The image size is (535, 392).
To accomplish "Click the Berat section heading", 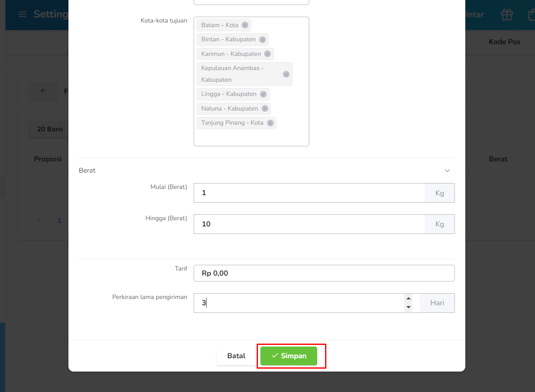I will coord(87,171).
